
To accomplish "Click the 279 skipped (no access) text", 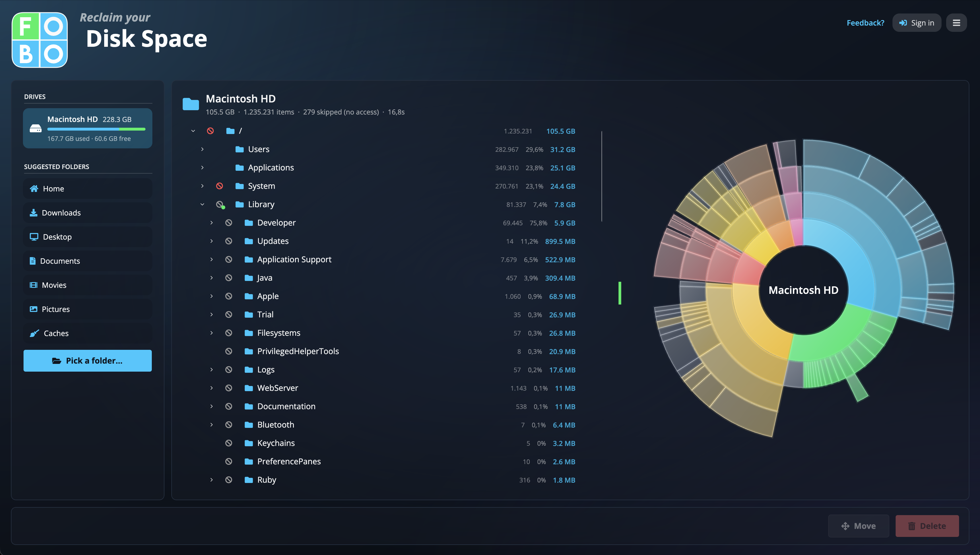I will (x=341, y=112).
